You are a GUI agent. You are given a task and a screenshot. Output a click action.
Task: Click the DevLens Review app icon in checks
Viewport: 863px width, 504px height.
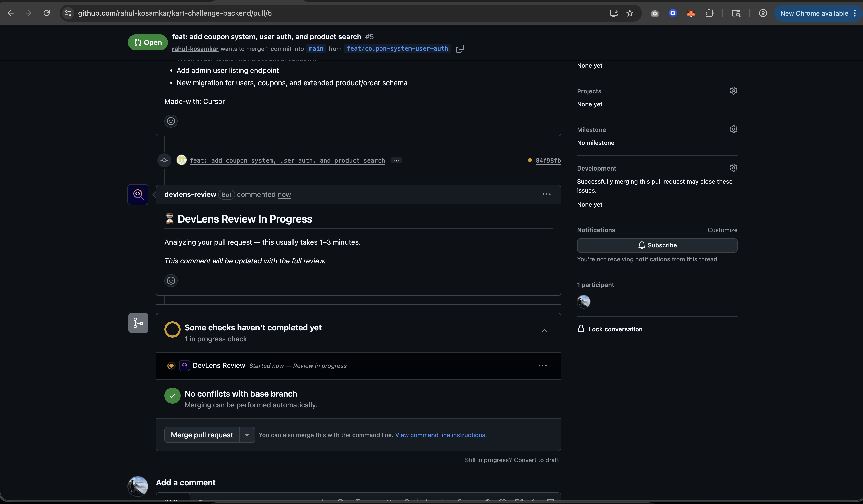tap(185, 365)
